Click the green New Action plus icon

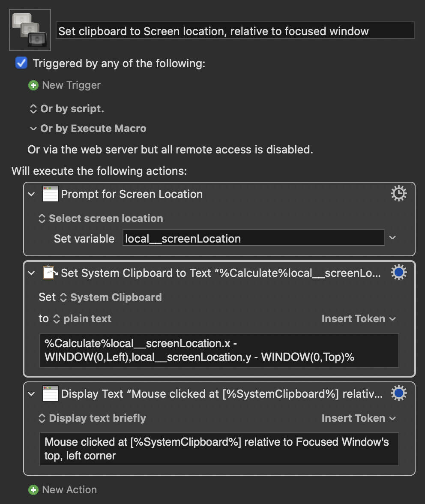[x=33, y=489]
